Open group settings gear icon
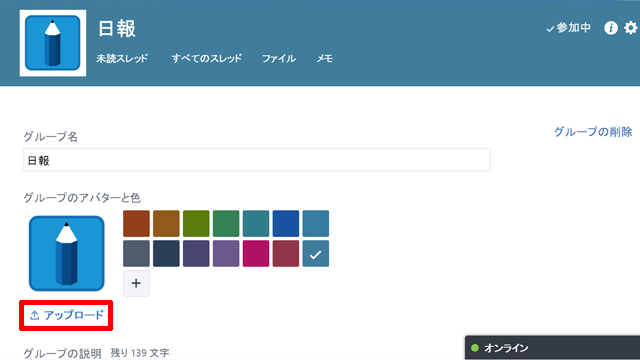Viewport: 640px width, 360px height. tap(631, 28)
